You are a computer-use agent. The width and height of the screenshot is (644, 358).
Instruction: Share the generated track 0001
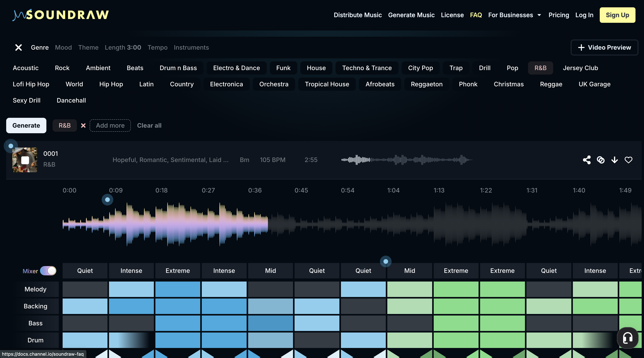pos(587,160)
